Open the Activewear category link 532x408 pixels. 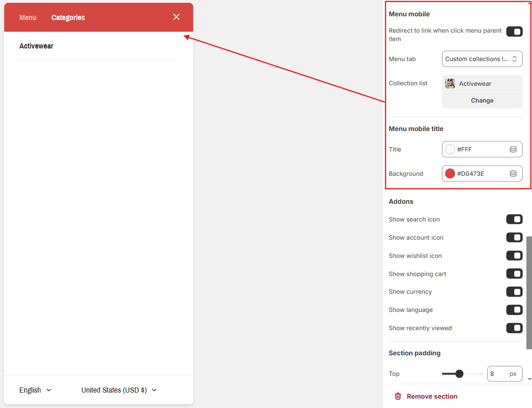coord(36,46)
